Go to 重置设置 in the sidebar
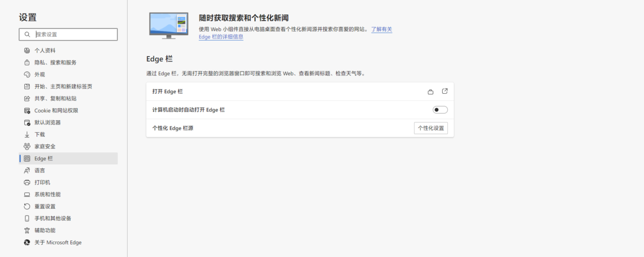Image resolution: width=644 pixels, height=257 pixels. pyautogui.click(x=45, y=206)
